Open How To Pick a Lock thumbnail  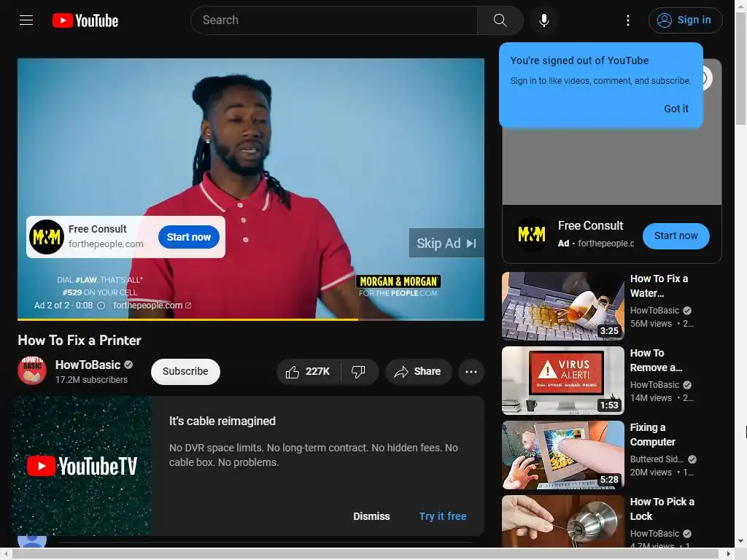[x=563, y=521]
